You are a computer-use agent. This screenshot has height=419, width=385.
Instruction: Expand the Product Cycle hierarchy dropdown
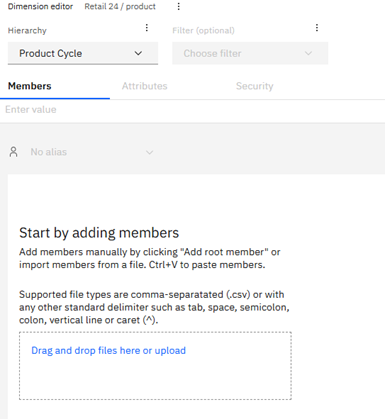tap(83, 53)
